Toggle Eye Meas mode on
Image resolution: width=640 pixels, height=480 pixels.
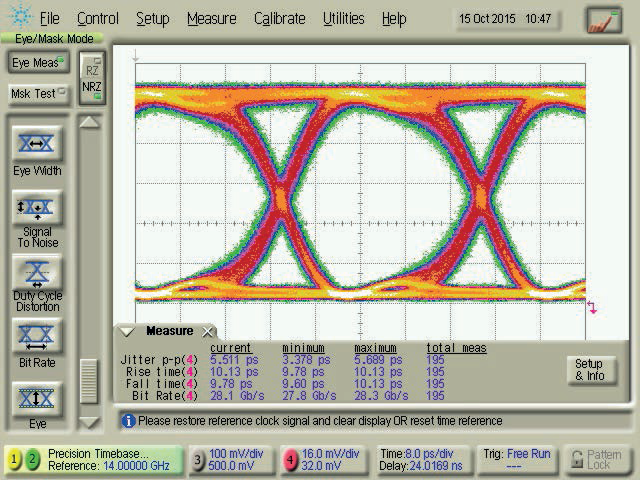coord(39,62)
